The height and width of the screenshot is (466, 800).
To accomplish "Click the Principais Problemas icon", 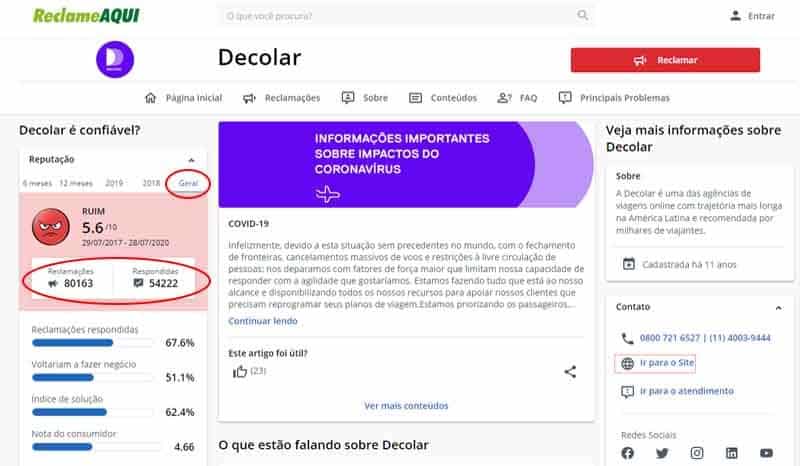I will click(565, 97).
